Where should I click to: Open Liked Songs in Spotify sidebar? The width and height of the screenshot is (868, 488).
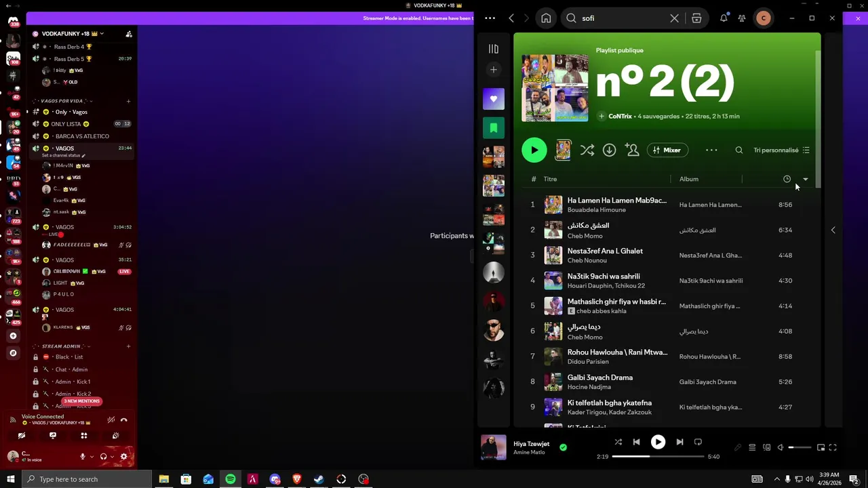click(x=494, y=99)
